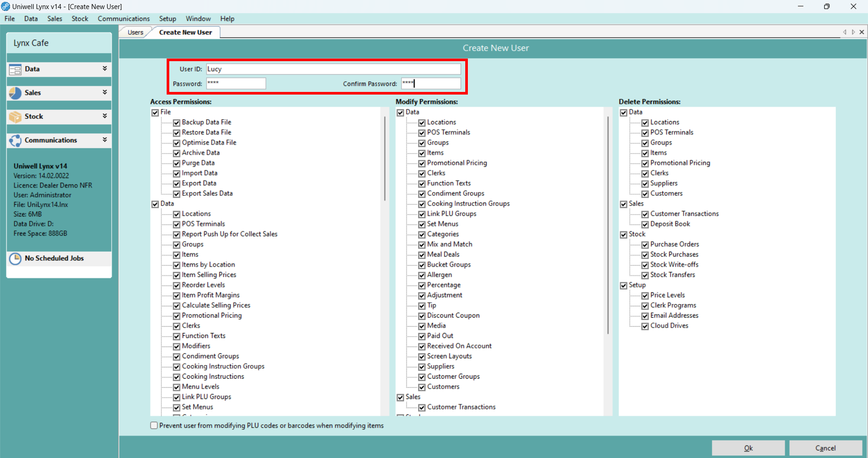Click the Password input field

tap(236, 83)
